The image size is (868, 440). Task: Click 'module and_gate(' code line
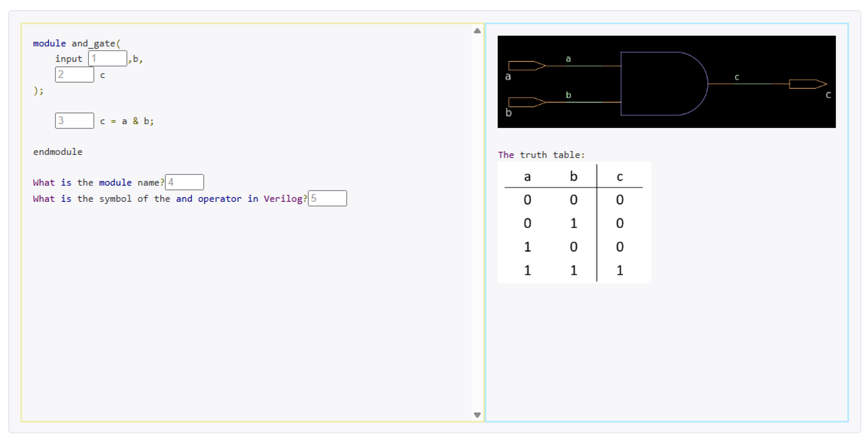76,43
